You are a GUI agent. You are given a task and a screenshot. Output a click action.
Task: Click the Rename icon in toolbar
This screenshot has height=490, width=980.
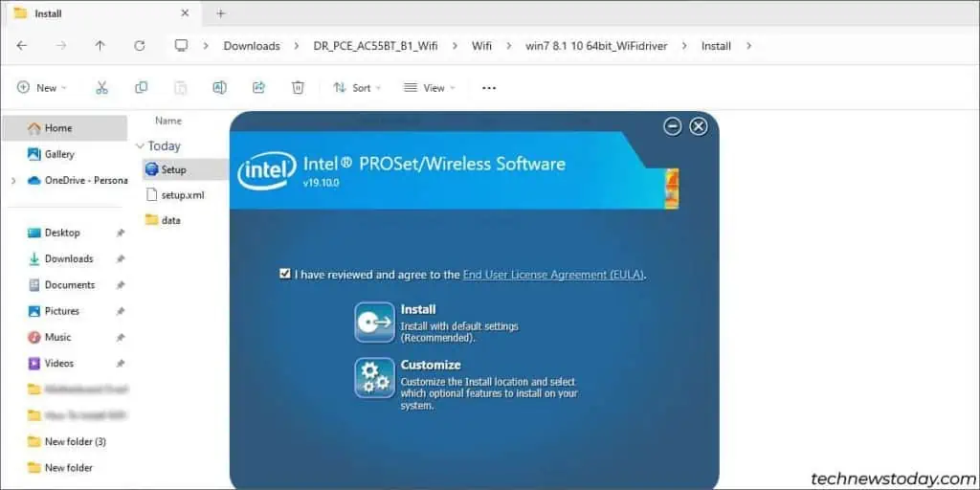coord(219,88)
